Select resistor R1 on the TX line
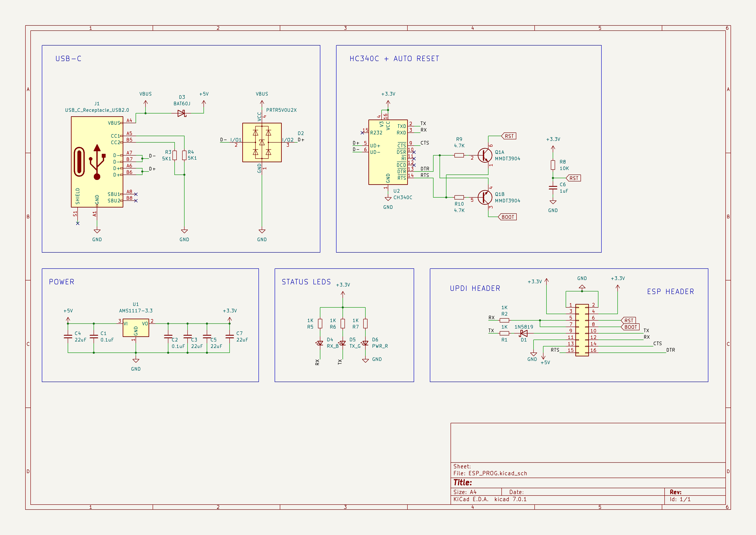This screenshot has width=756, height=535. click(x=504, y=333)
